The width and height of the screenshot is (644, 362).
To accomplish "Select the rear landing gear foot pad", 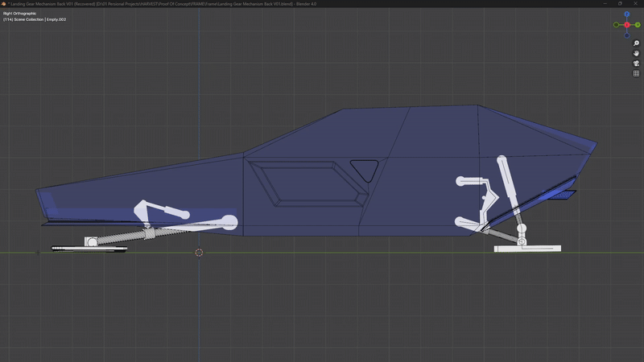I will click(527, 249).
